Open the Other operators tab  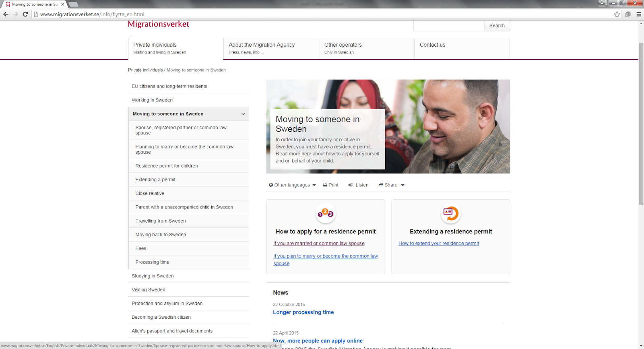366,48
